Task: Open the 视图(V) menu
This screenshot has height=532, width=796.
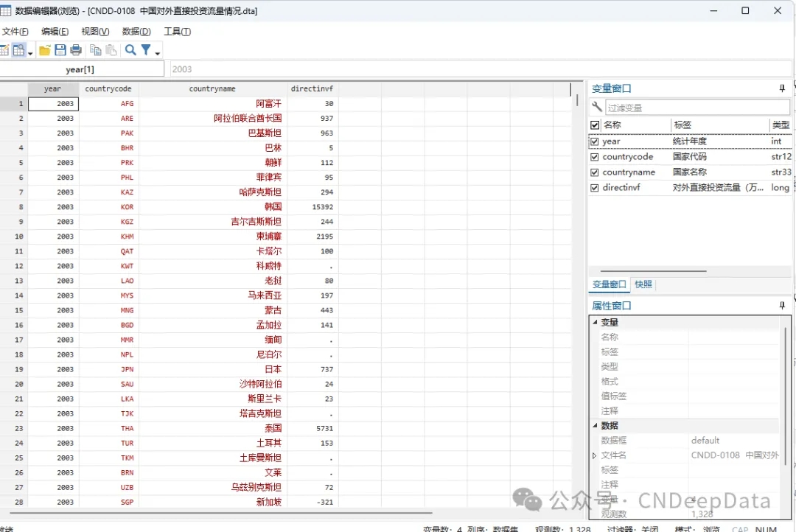Action: click(x=95, y=32)
